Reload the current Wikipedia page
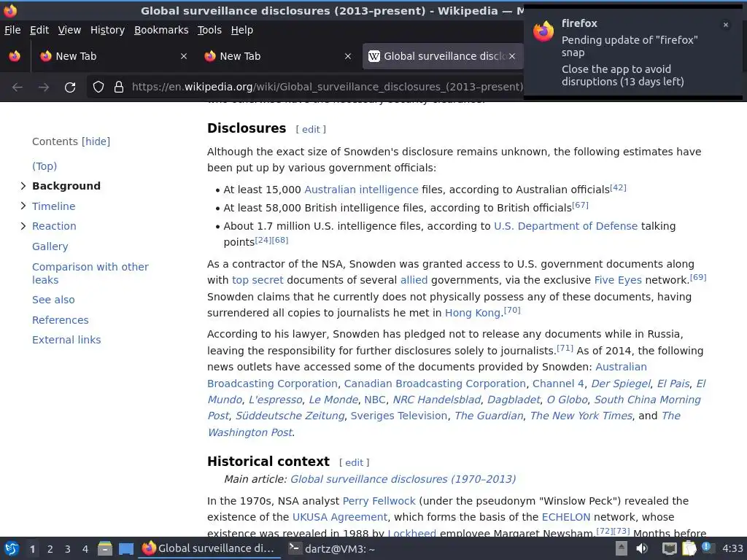 [70, 87]
